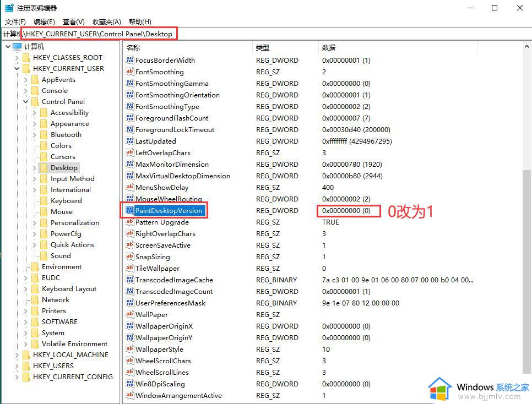Select the Volatile Environment key
The height and width of the screenshot is (404, 532).
(x=75, y=344)
